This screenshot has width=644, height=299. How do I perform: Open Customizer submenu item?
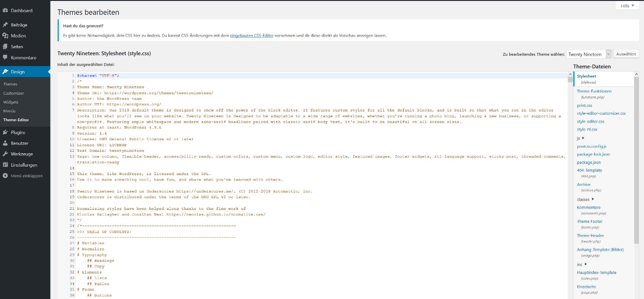click(13, 93)
